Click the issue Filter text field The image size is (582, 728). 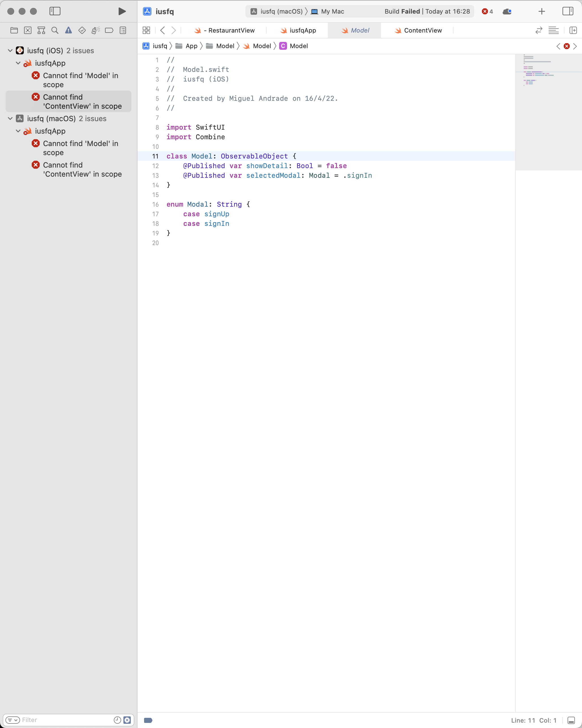(x=66, y=720)
